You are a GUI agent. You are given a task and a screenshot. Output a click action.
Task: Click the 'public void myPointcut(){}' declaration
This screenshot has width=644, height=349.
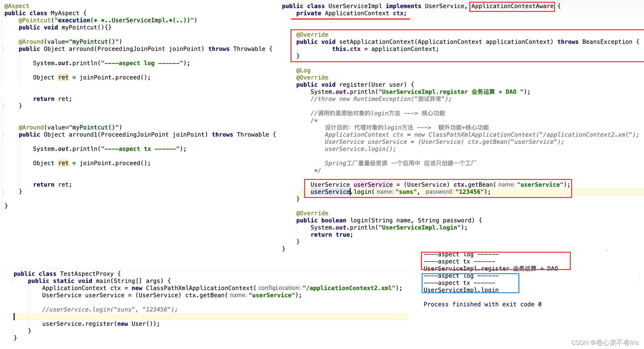(x=65, y=28)
